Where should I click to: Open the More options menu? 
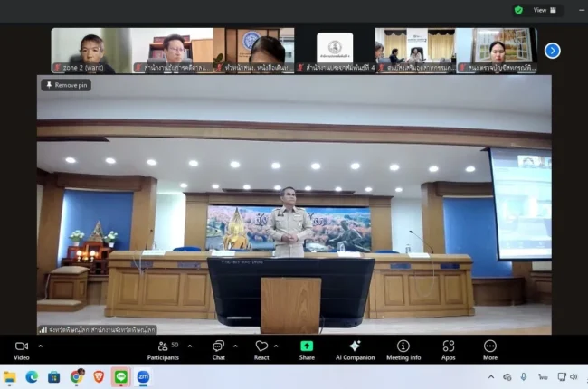489,349
